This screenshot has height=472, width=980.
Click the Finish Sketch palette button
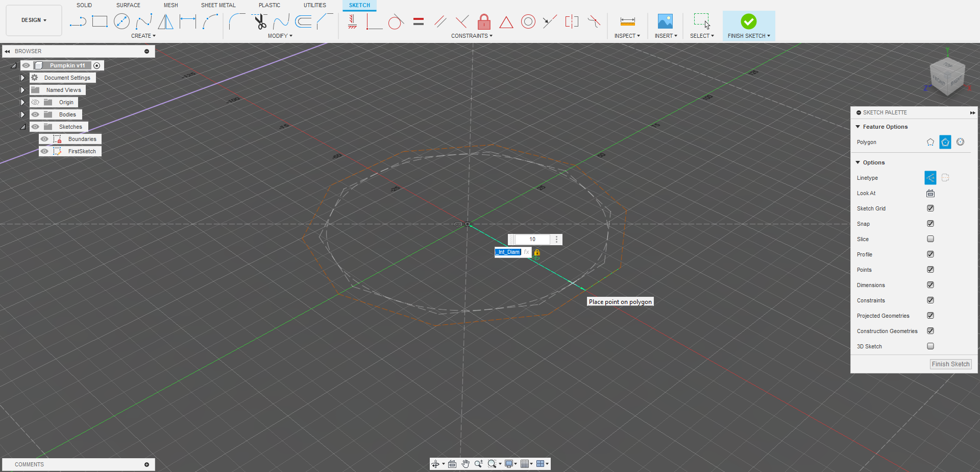coord(950,364)
